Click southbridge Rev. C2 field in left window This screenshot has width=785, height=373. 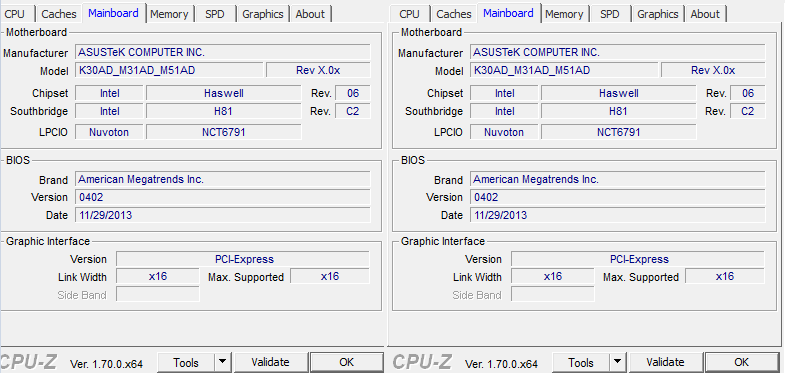pos(352,111)
